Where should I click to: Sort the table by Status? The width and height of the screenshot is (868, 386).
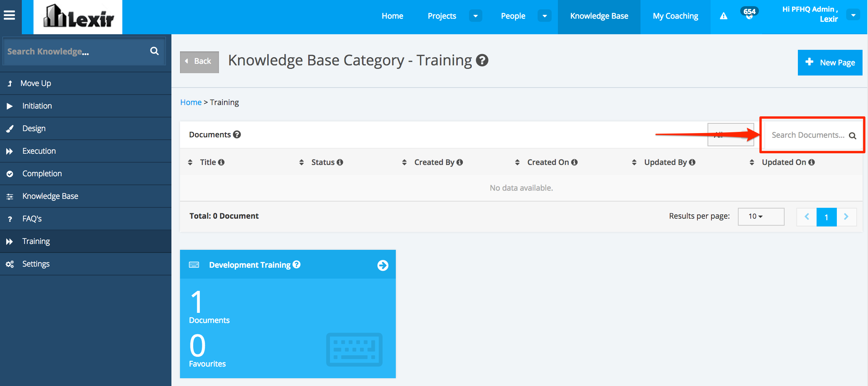click(302, 162)
